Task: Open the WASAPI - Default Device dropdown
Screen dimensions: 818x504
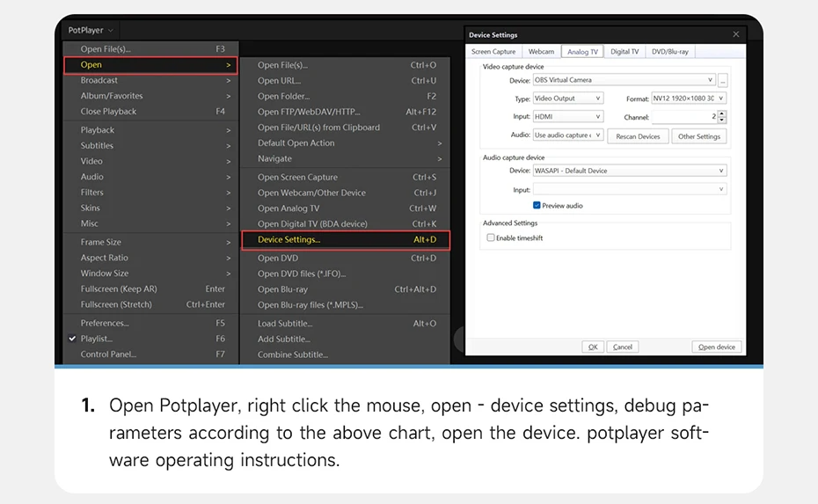Action: [x=630, y=171]
